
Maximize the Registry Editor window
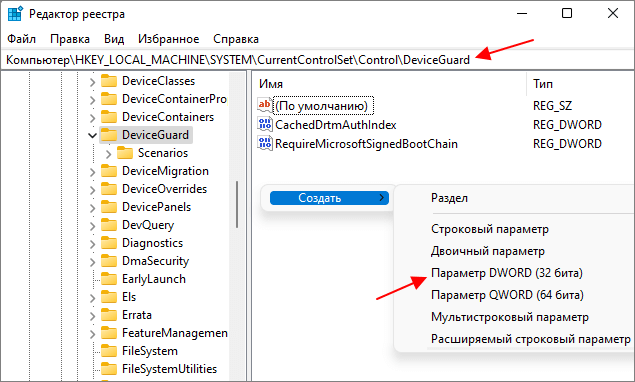567,13
